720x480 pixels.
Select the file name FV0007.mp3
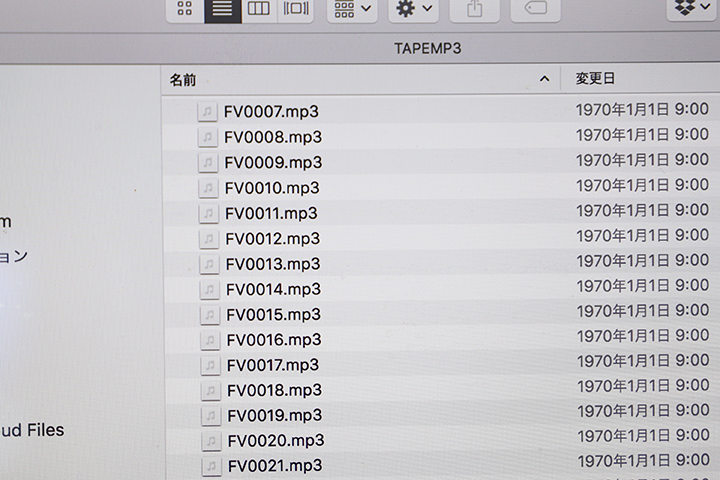click(271, 112)
